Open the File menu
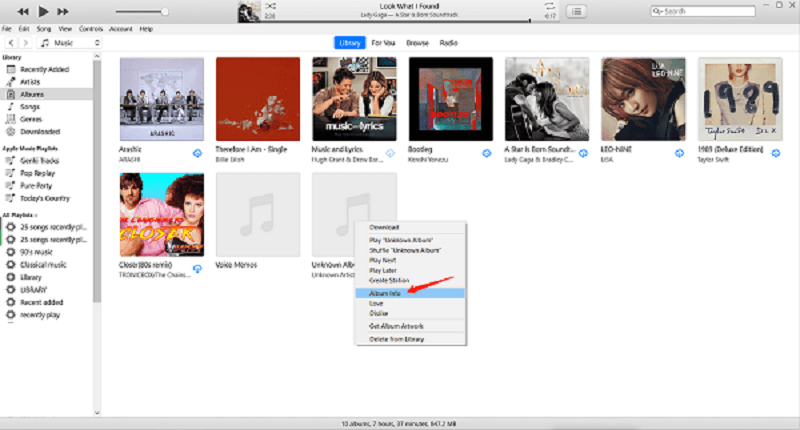This screenshot has height=430, width=800. click(7, 29)
